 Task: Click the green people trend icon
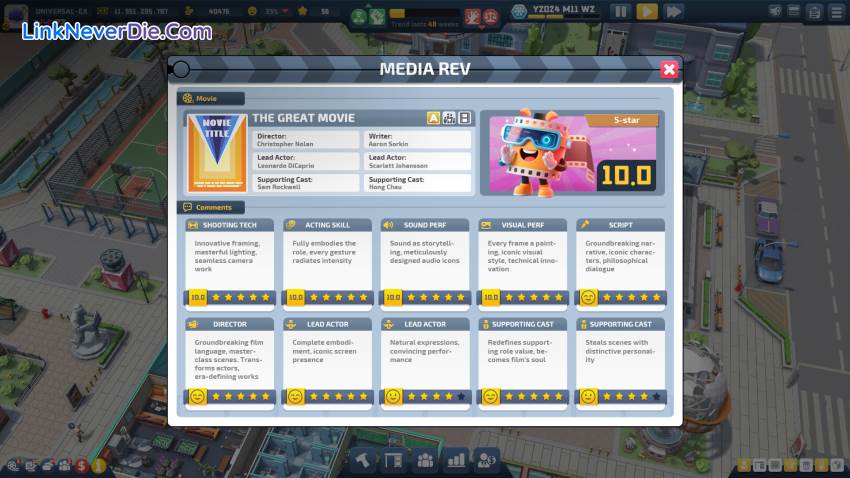359,17
